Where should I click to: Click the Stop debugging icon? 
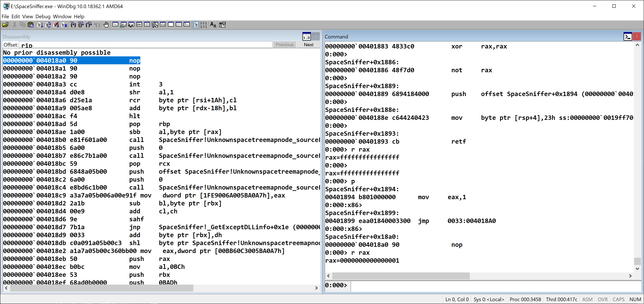56,24
